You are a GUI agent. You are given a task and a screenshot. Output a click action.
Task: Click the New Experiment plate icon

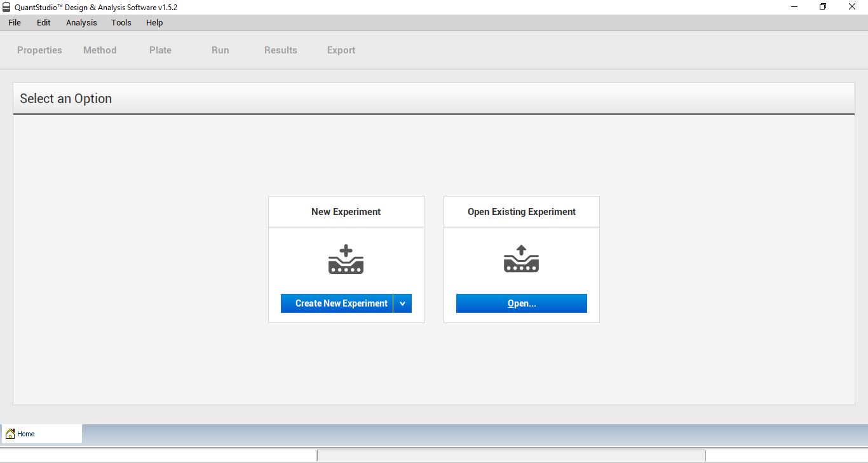pyautogui.click(x=346, y=259)
